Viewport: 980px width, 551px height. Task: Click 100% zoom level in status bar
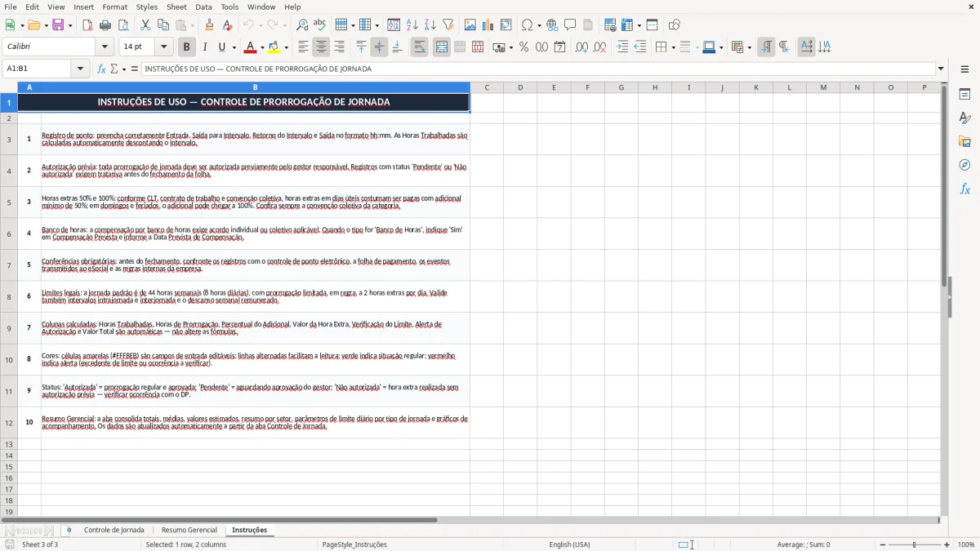tap(965, 544)
